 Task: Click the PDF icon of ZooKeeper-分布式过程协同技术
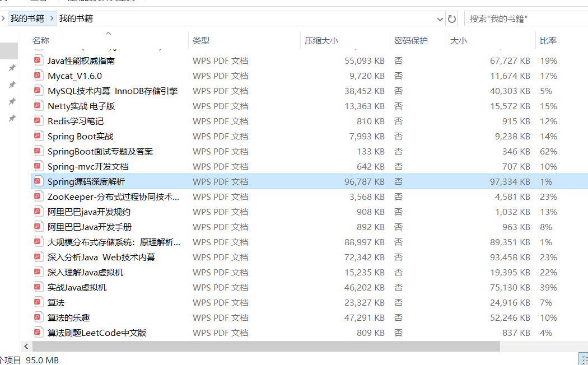click(38, 196)
